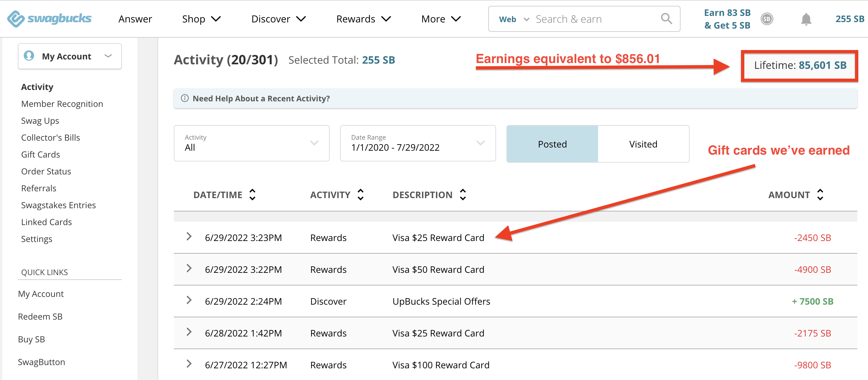Viewport: 868px width, 380px height.
Task: Click the Swagbucks logo
Action: click(x=49, y=19)
